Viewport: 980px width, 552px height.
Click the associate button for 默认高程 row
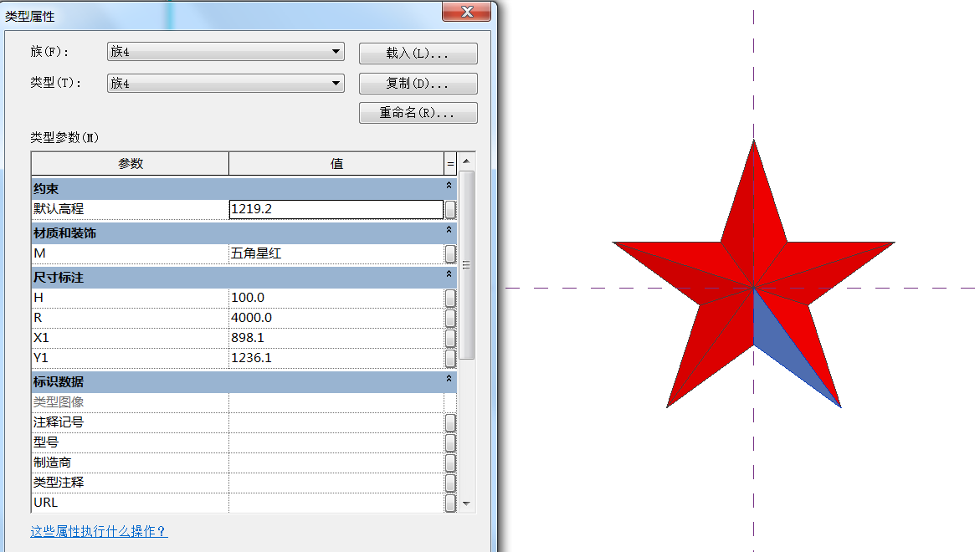pyautogui.click(x=450, y=209)
